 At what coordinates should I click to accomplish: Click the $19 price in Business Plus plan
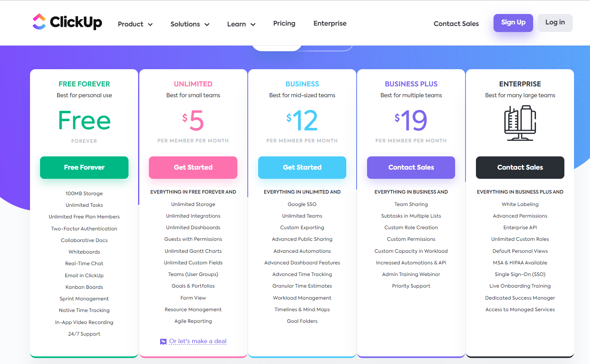[x=411, y=120]
